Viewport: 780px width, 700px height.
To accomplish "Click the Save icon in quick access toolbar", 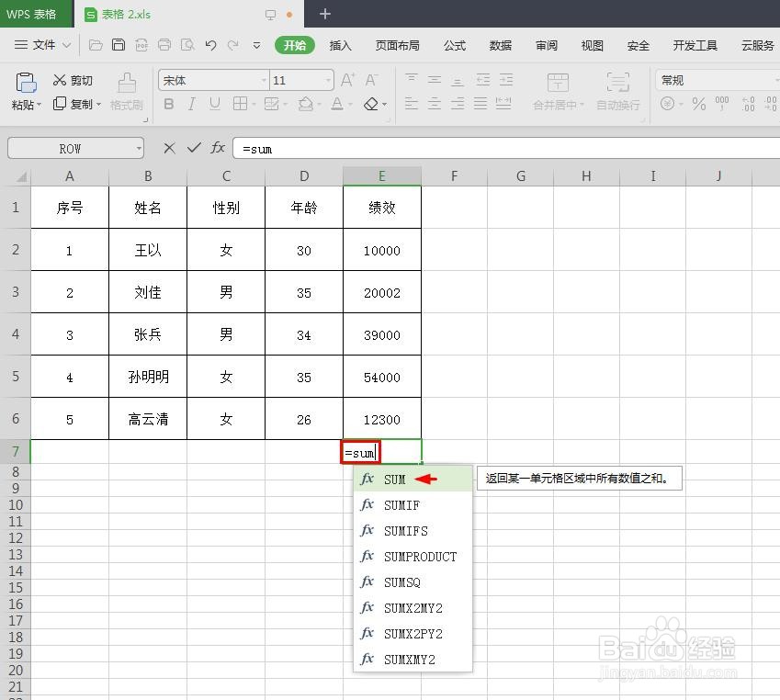I will point(119,44).
